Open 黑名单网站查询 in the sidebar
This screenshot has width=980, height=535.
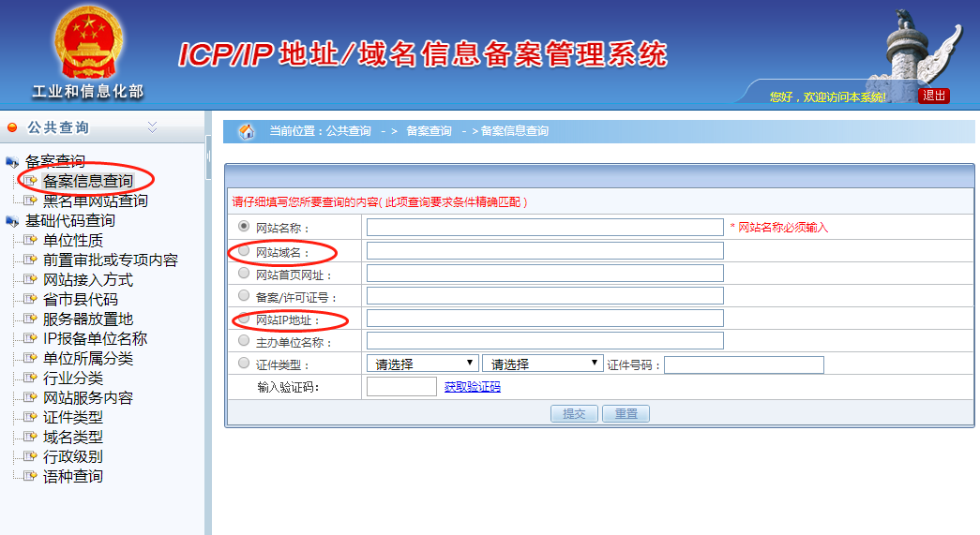point(95,201)
